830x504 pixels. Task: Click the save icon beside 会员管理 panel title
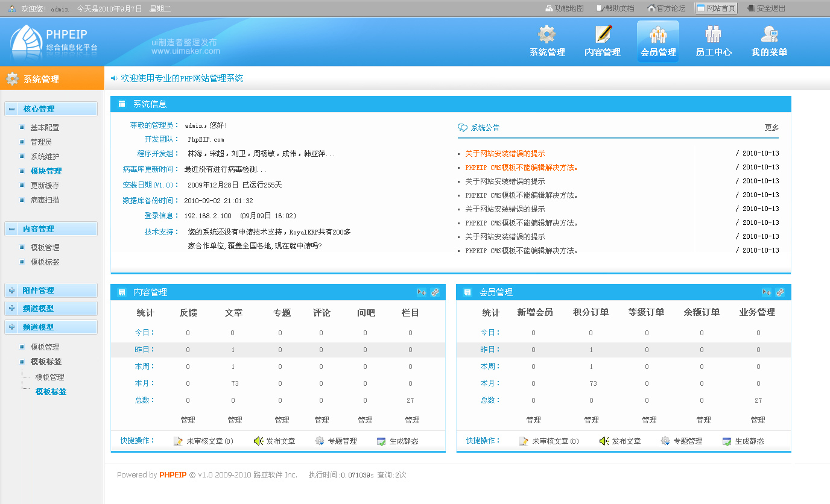[467, 292]
